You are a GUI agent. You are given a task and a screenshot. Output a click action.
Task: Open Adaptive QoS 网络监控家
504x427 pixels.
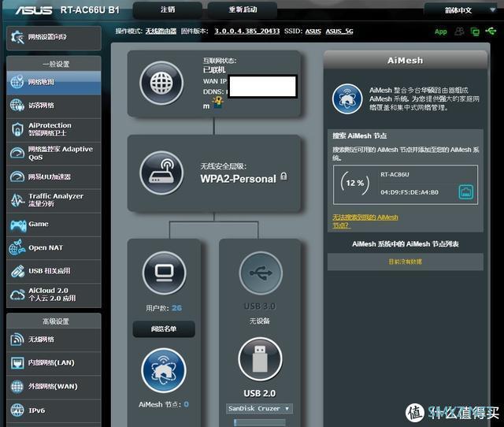(x=54, y=153)
